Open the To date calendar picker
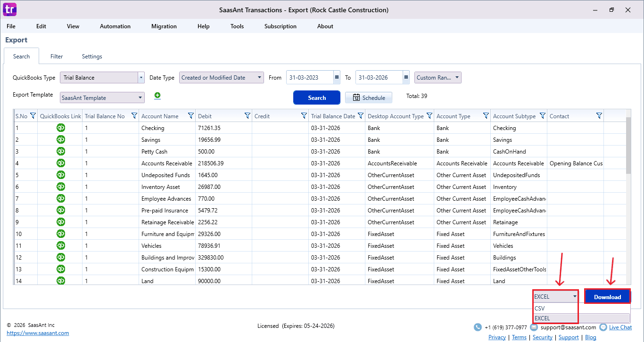The width and height of the screenshot is (644, 342). pos(405,77)
